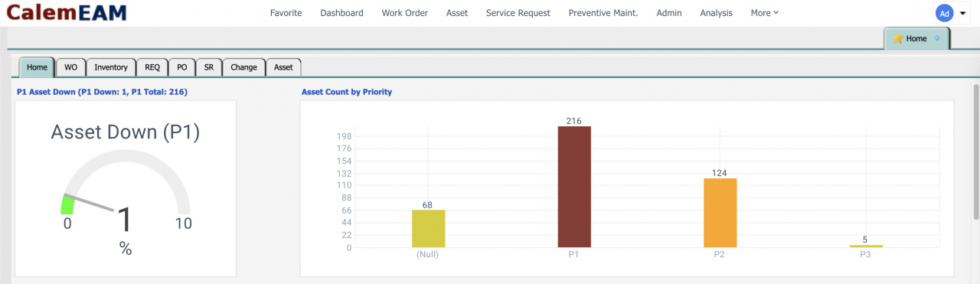Image resolution: width=980 pixels, height=284 pixels.
Task: Open the Service Request menu
Action: (518, 13)
